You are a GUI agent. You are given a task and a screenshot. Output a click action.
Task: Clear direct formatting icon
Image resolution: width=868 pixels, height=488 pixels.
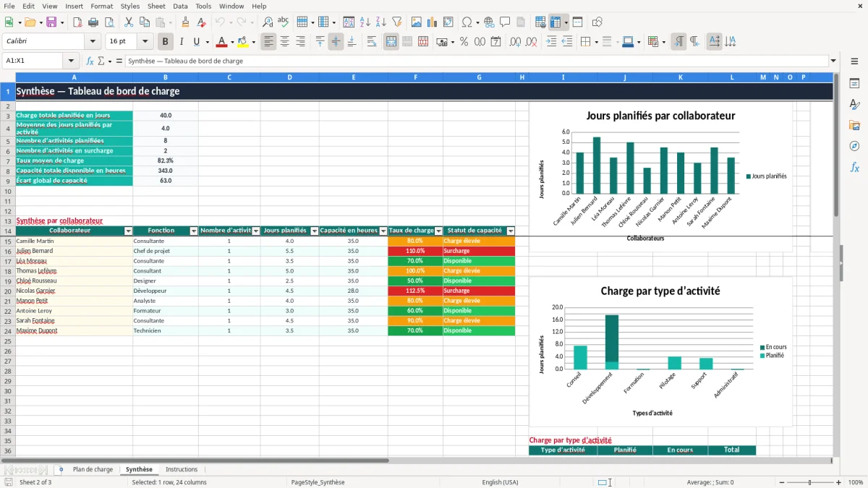coord(201,22)
